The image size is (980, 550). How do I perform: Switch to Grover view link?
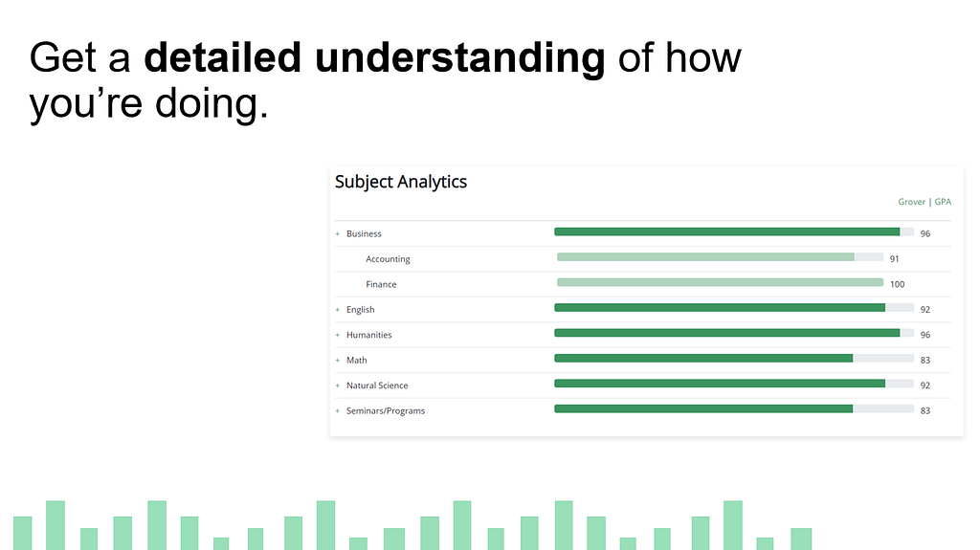click(x=911, y=202)
